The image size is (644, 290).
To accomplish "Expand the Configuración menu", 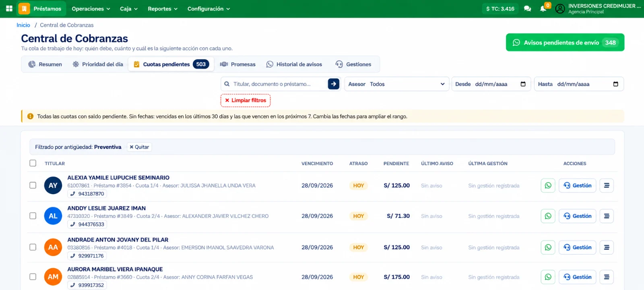I will point(208,8).
